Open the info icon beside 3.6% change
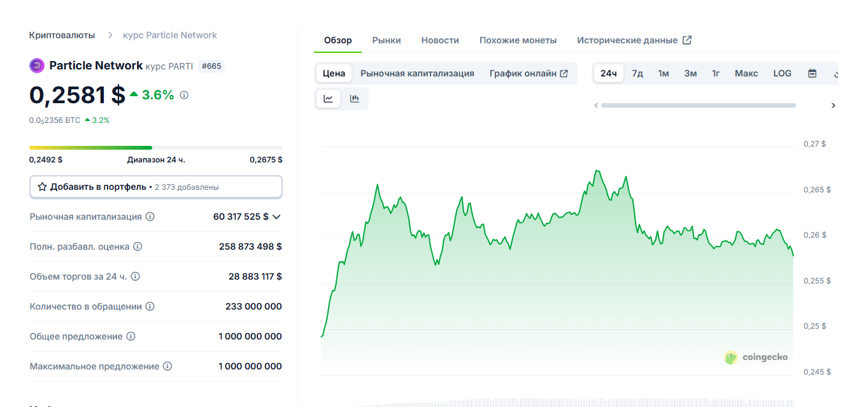Image resolution: width=868 pixels, height=407 pixels. coord(184,95)
